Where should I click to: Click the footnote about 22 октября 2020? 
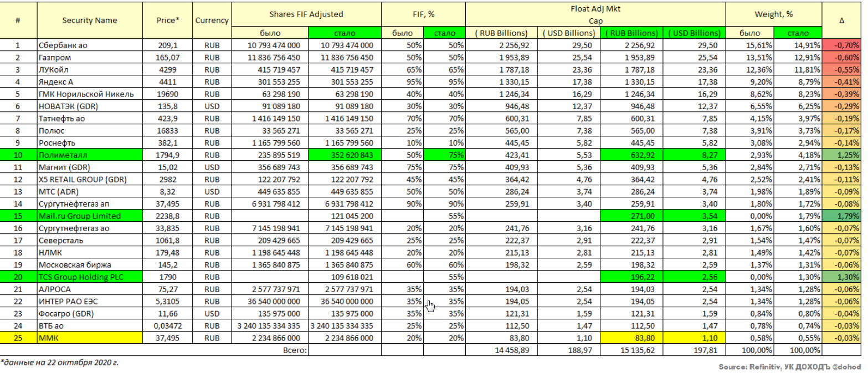pos(59,363)
